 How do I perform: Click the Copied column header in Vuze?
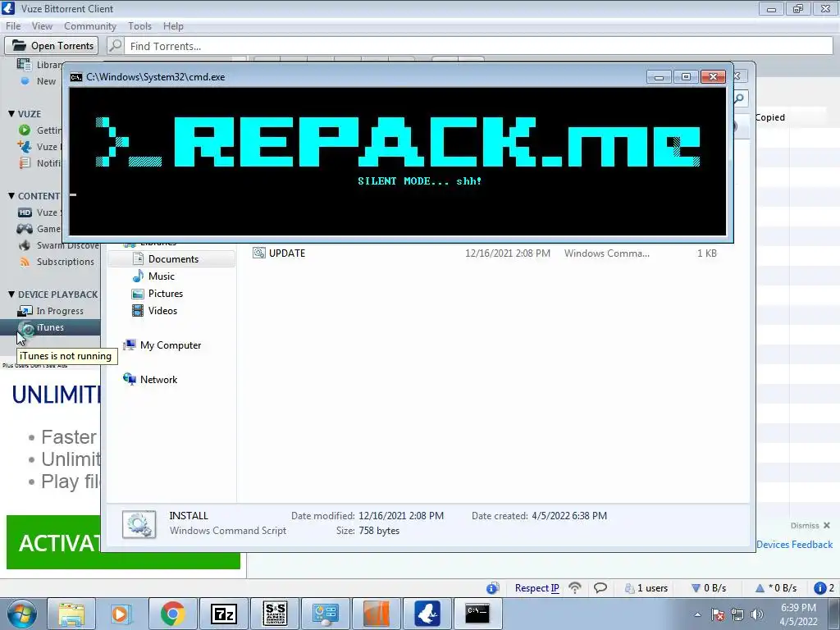[x=769, y=117]
